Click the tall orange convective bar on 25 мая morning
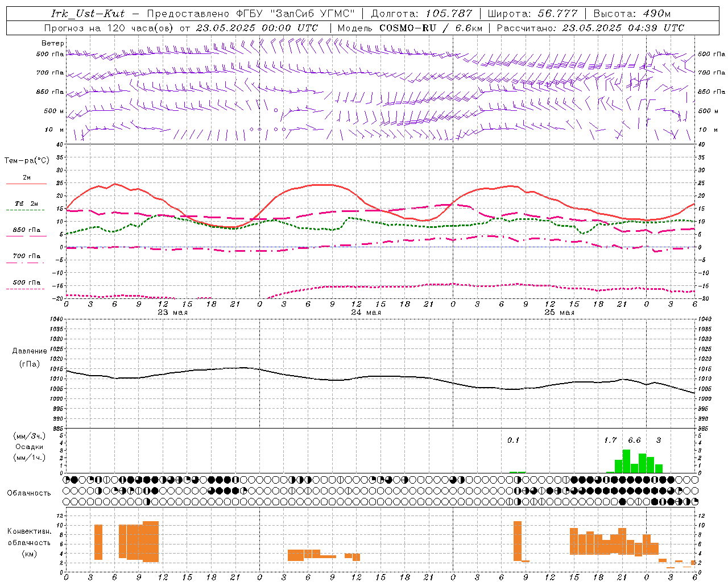The height and width of the screenshot is (582, 728). coord(517,541)
